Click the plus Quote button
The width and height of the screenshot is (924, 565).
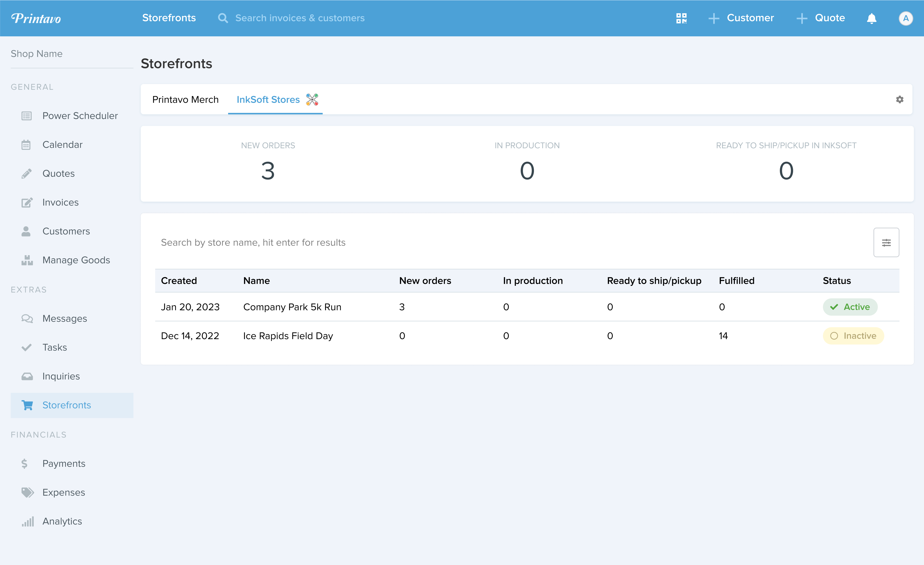821,18
